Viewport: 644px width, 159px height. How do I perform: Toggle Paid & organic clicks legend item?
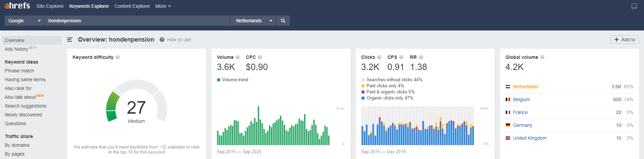[x=388, y=92]
